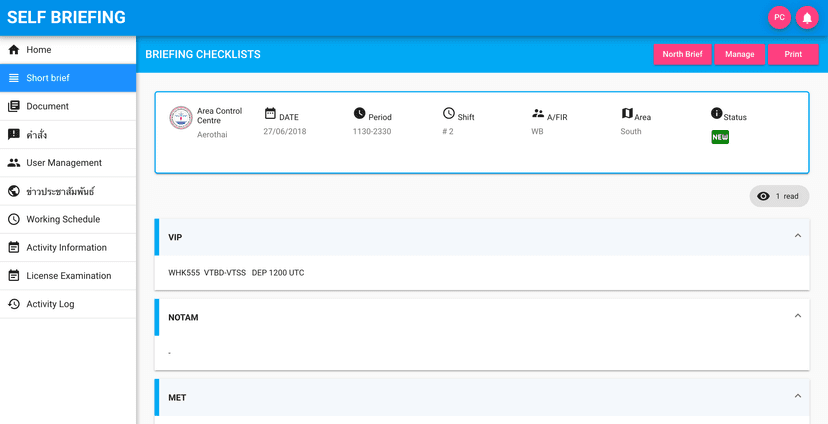Click the SELF BRIEFING header title

tap(66, 17)
